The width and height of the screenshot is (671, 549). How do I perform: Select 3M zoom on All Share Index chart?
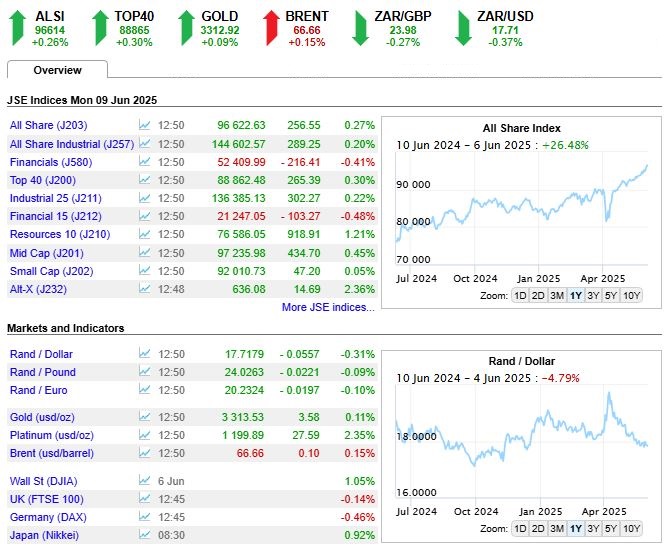point(557,295)
